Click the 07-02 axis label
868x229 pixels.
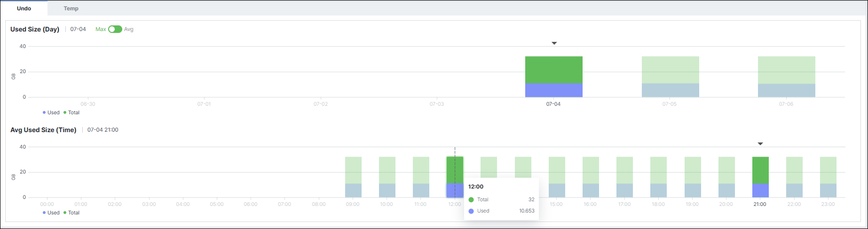coord(321,104)
